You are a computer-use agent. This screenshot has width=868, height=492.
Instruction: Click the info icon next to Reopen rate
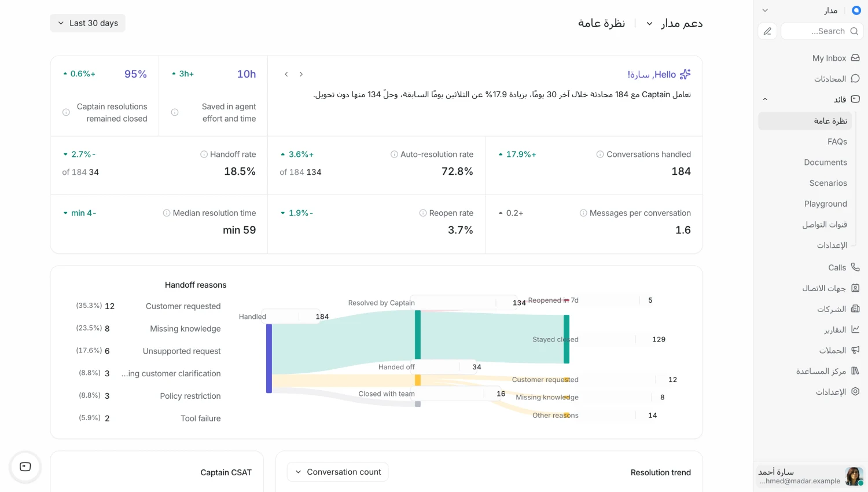(x=423, y=213)
